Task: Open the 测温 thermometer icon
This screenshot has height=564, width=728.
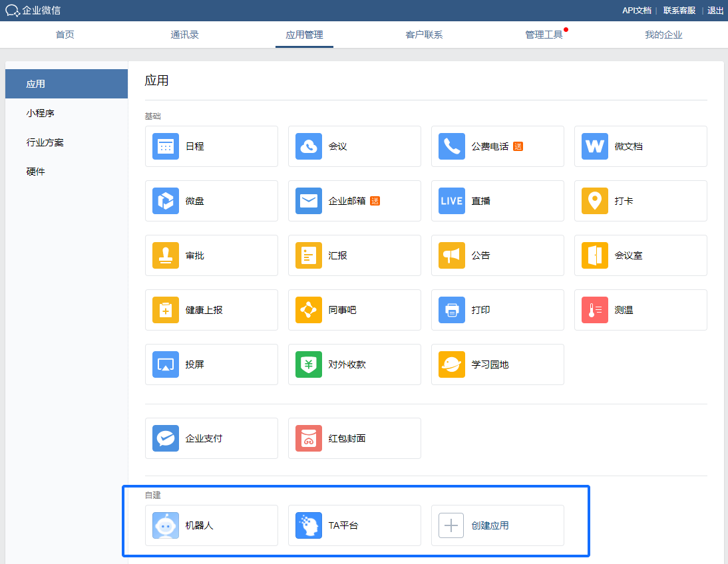Action: 595,310
